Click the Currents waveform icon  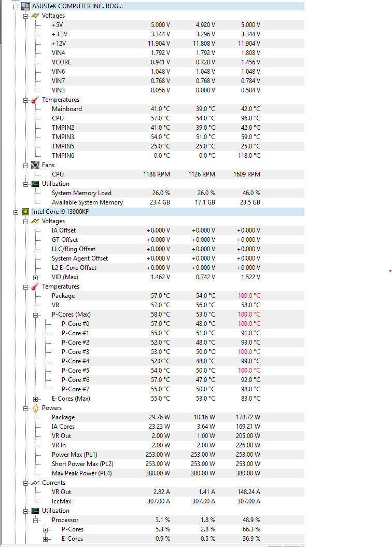click(35, 483)
